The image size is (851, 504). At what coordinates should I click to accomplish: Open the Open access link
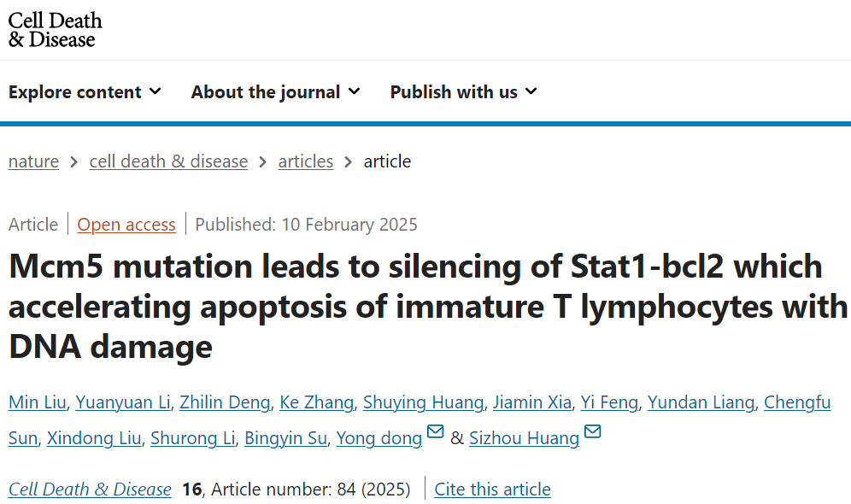pyautogui.click(x=126, y=225)
